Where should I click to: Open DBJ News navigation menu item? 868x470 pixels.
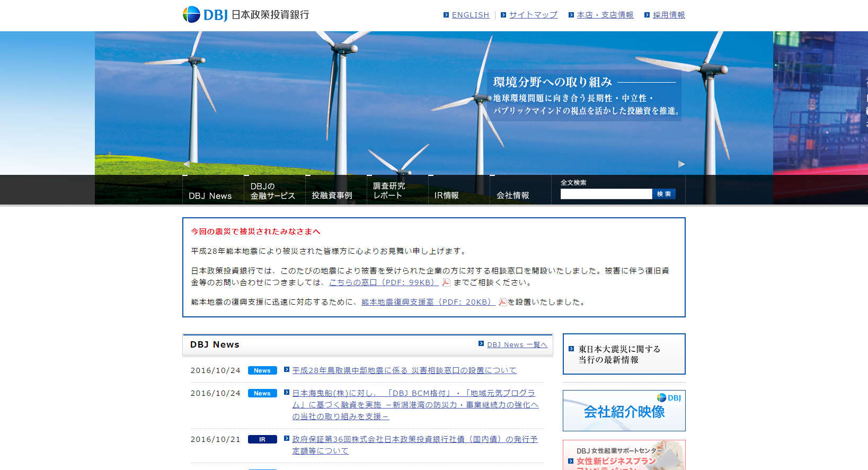click(210, 196)
